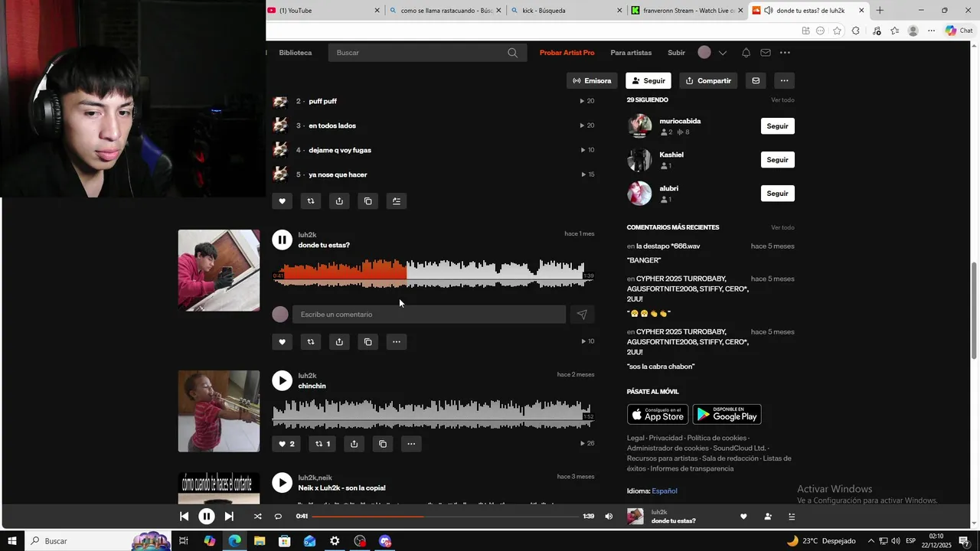Play the 'chinchin' track
Image resolution: width=980 pixels, height=551 pixels.
[x=282, y=380]
